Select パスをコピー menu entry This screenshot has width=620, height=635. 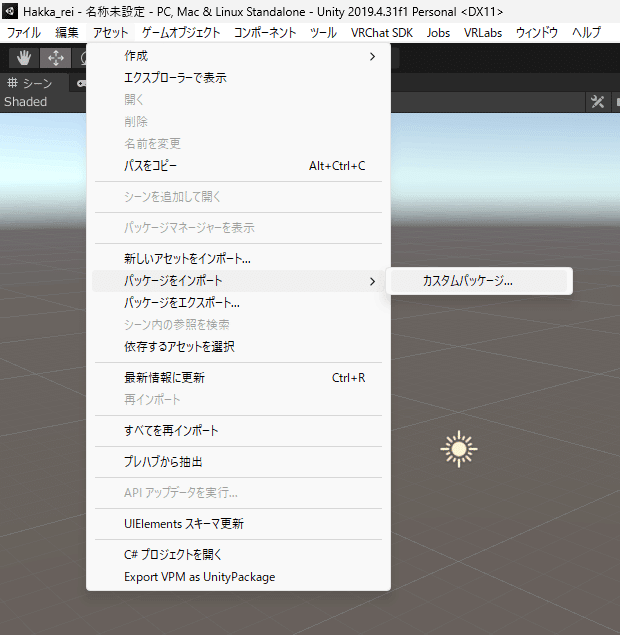tap(238, 166)
